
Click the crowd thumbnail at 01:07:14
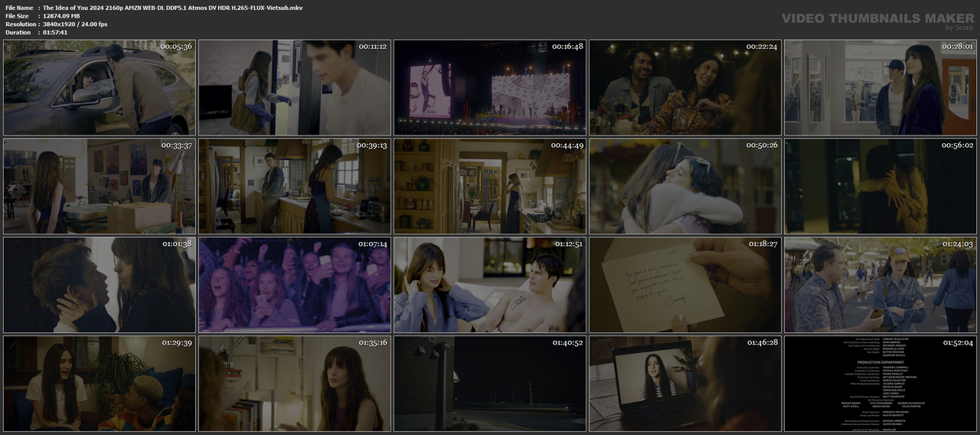click(295, 284)
